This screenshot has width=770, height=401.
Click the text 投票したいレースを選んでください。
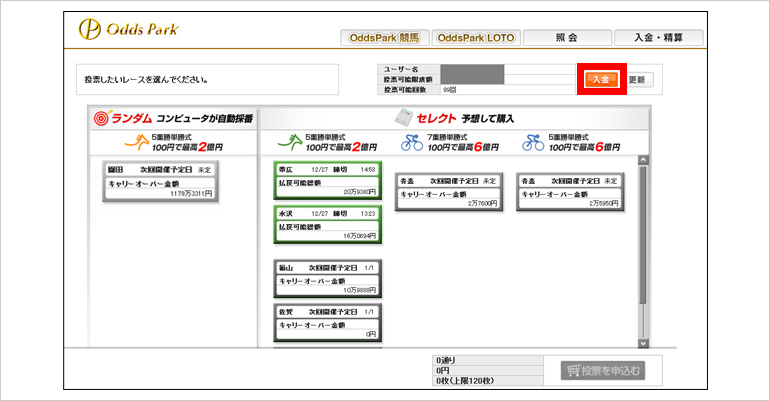point(146,80)
